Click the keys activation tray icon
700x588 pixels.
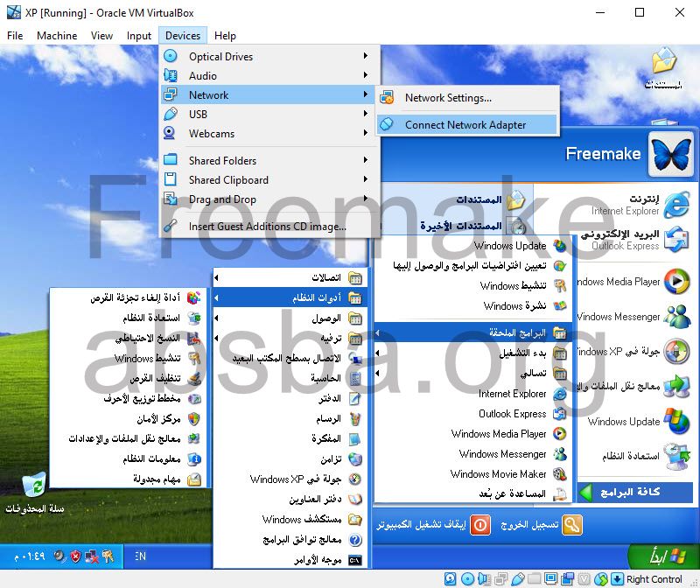(108, 556)
